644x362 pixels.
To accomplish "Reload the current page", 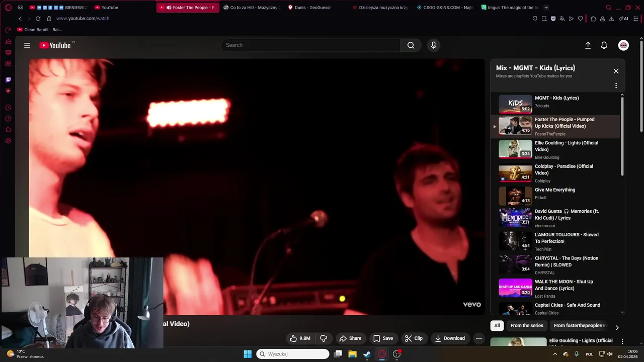I will click(x=38, y=19).
